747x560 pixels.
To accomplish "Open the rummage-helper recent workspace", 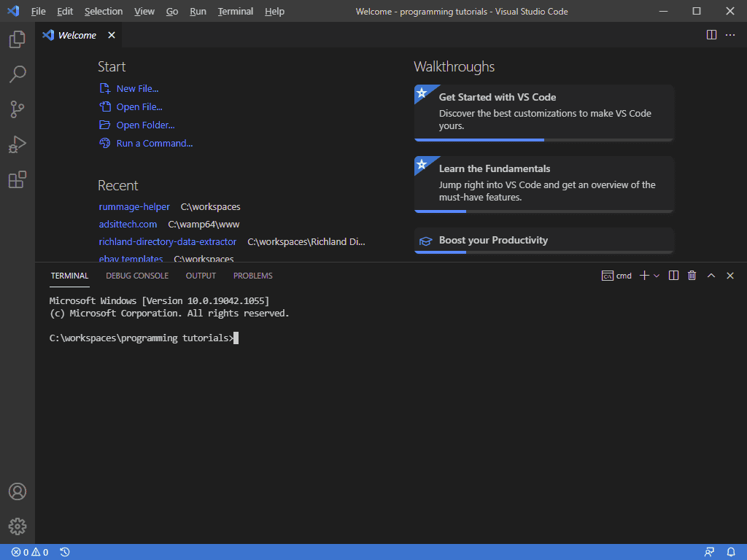I will click(x=134, y=206).
